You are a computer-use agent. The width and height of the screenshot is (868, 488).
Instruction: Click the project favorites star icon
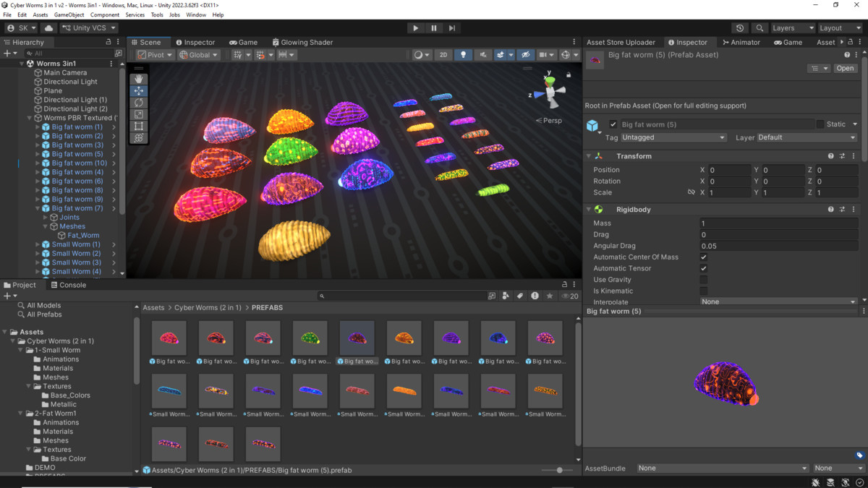[550, 296]
